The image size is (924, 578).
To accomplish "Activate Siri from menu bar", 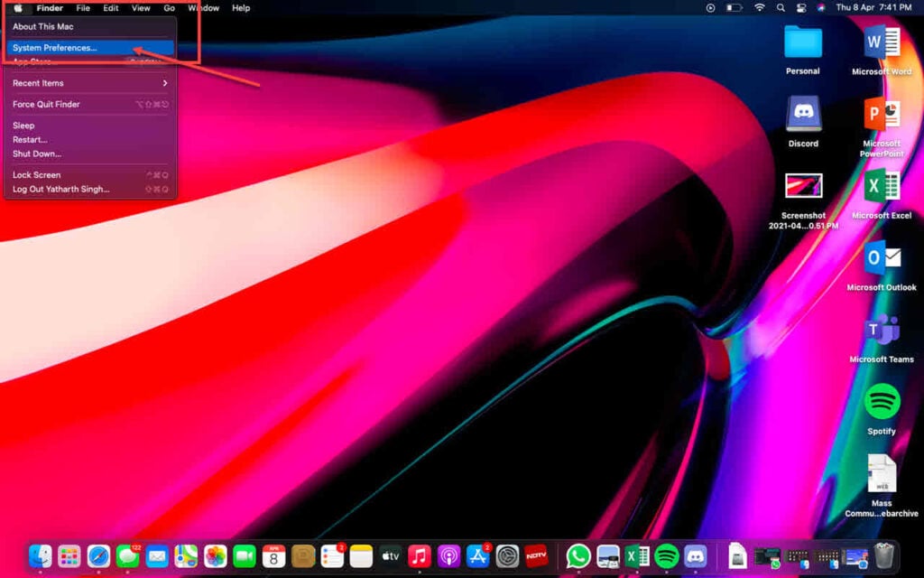I will tap(821, 8).
